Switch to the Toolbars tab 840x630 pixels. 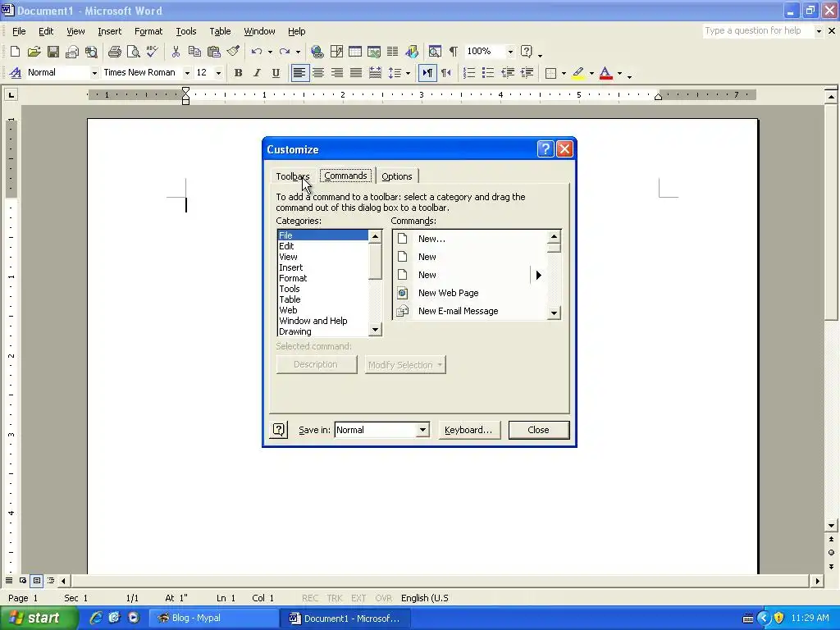tap(293, 176)
